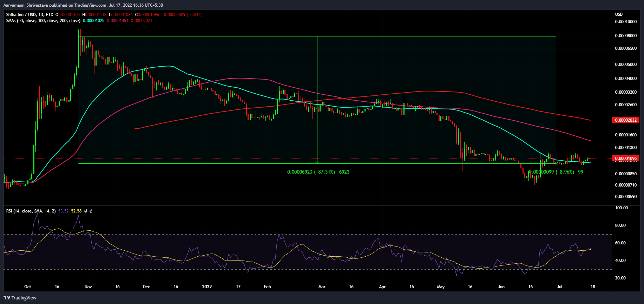
Task: Click the current price 0.00001096 axis tag
Action: (x=625, y=158)
